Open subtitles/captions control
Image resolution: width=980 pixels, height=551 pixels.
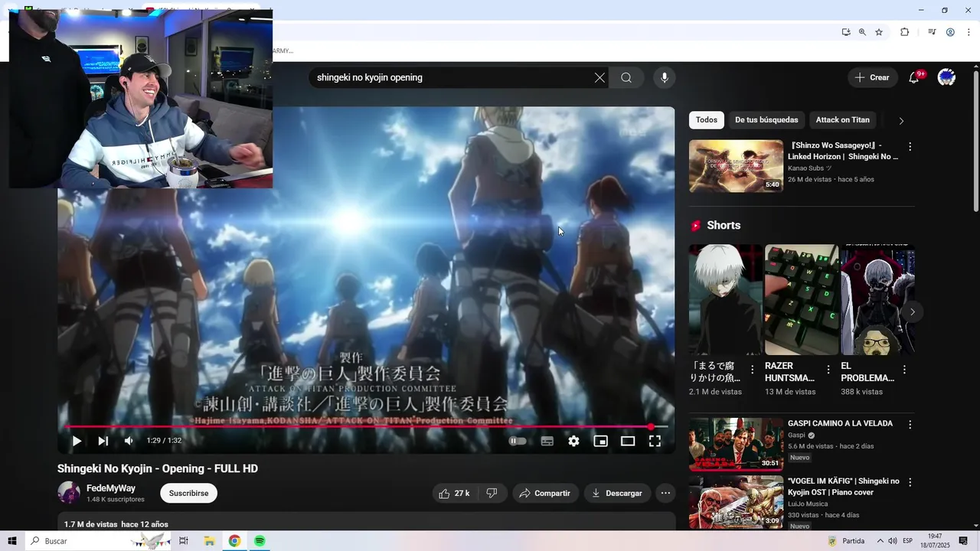pos(547,441)
